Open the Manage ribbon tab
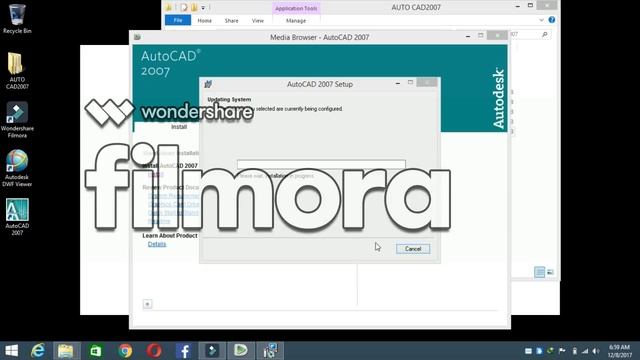Image resolution: width=640 pixels, height=360 pixels. pyautogui.click(x=296, y=20)
